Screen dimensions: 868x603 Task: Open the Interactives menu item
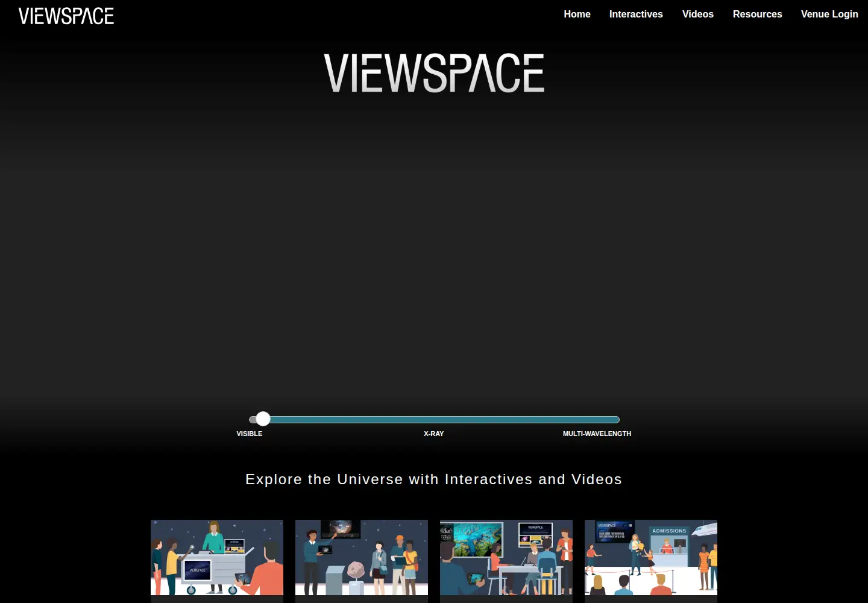(636, 14)
